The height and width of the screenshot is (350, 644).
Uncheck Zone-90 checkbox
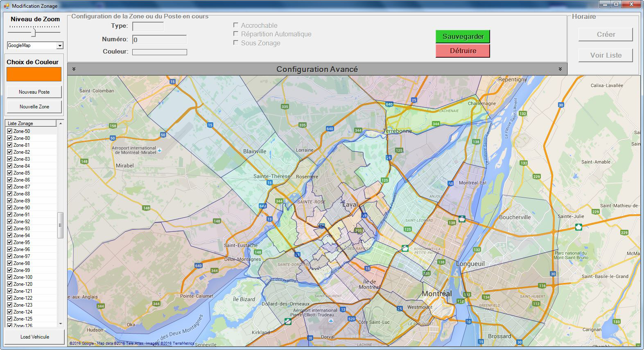click(9, 208)
